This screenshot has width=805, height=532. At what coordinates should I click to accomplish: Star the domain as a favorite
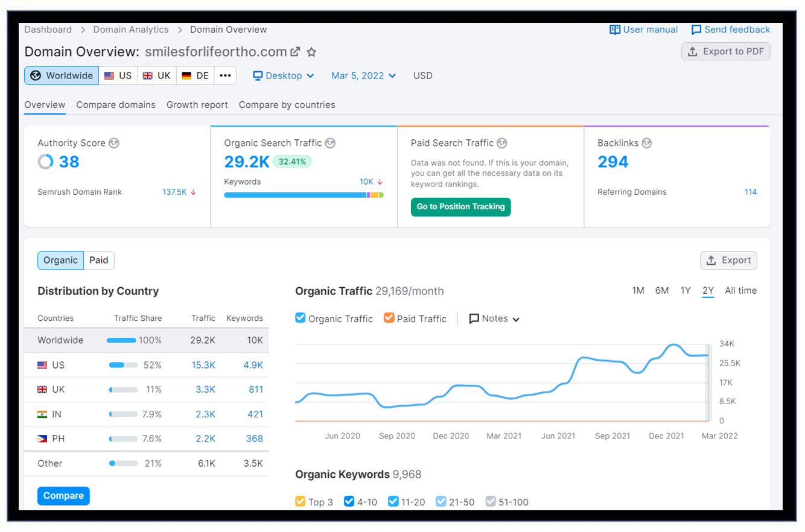pyautogui.click(x=311, y=52)
